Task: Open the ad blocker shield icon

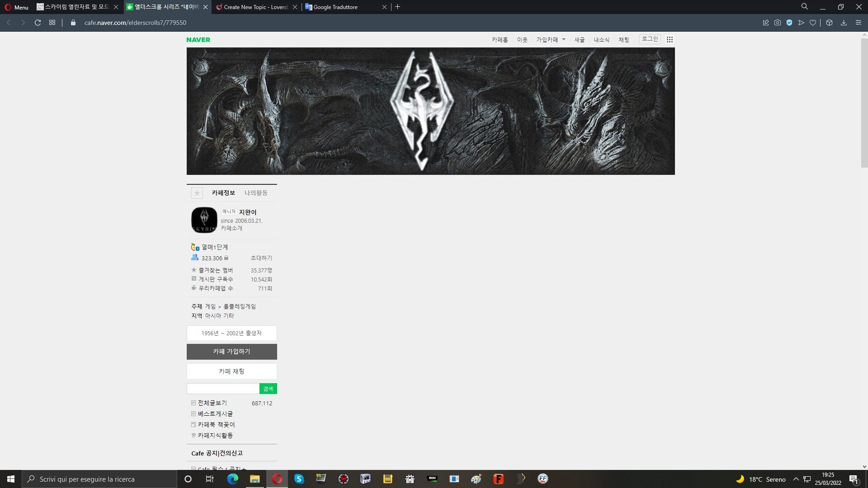Action: pos(789,23)
